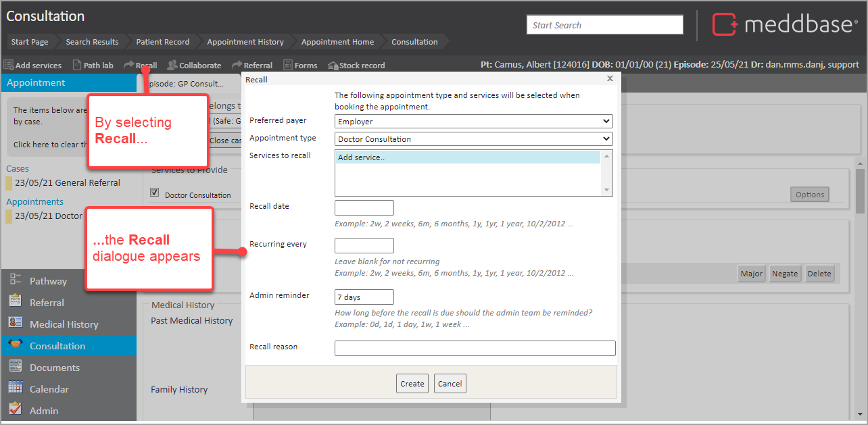868x425 pixels.
Task: Expand the Preferred payer dropdown
Action: [x=473, y=122]
